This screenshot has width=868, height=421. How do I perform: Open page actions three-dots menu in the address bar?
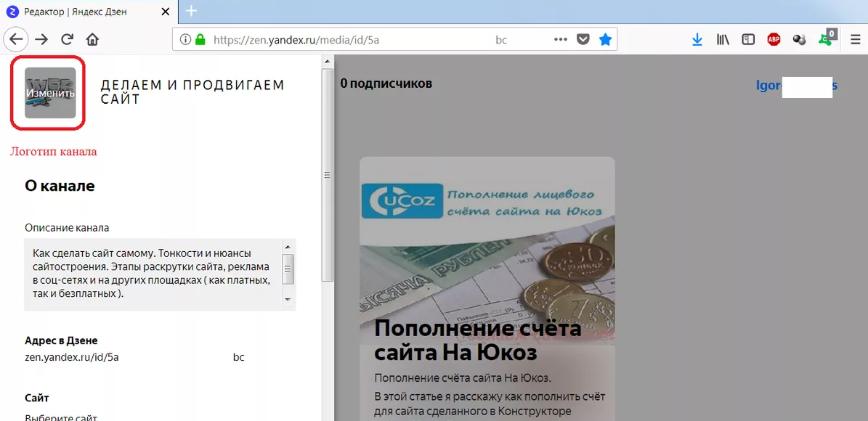pyautogui.click(x=561, y=39)
